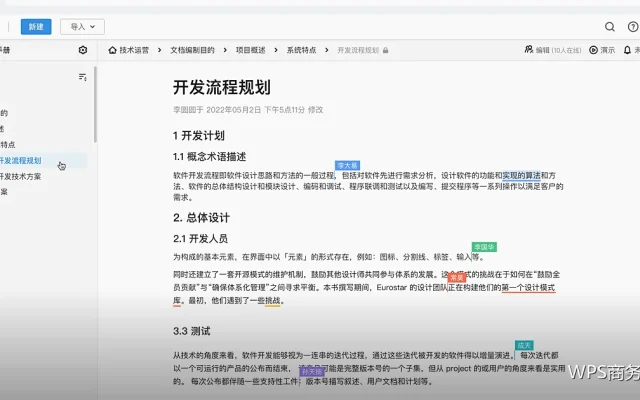Click yellow-underlined word 挑战
The height and width of the screenshot is (400, 640).
[x=273, y=300]
